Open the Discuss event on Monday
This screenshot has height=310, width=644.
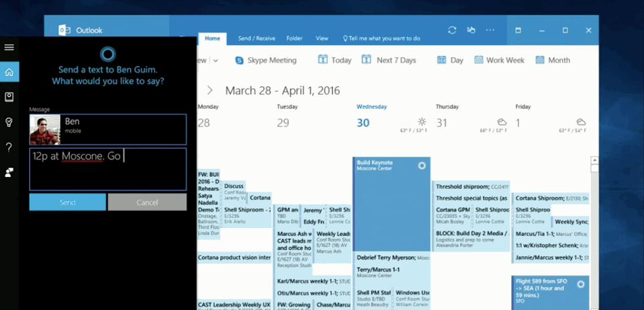pyautogui.click(x=234, y=192)
